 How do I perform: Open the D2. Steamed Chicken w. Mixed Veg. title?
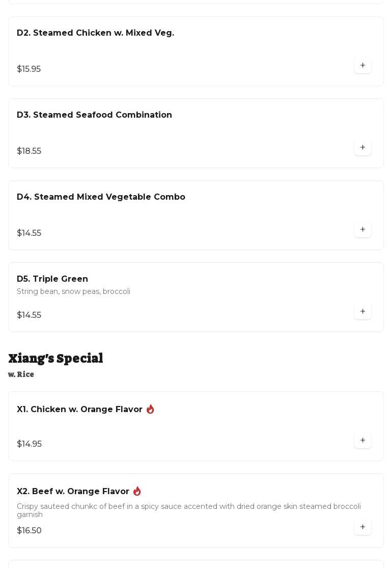(95, 33)
